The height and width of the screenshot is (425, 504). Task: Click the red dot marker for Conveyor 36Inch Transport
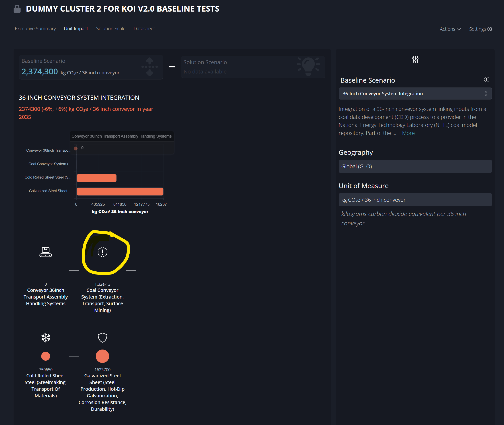[x=76, y=148]
